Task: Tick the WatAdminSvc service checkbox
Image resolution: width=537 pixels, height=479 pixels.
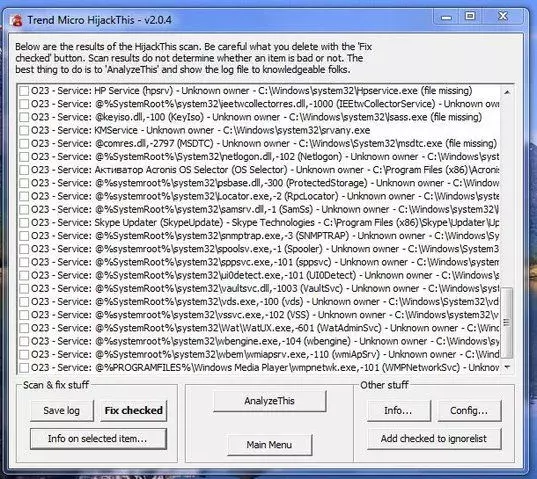Action: pyautogui.click(x=24, y=328)
